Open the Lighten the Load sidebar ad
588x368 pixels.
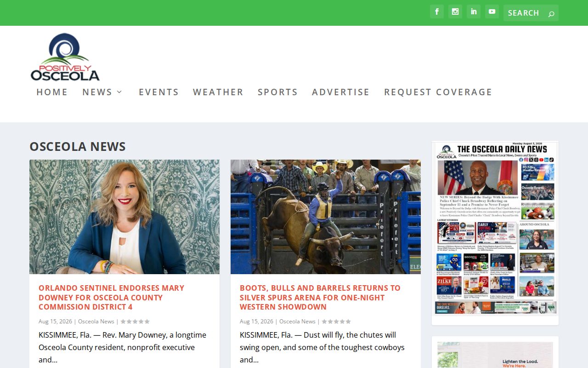[495, 355]
